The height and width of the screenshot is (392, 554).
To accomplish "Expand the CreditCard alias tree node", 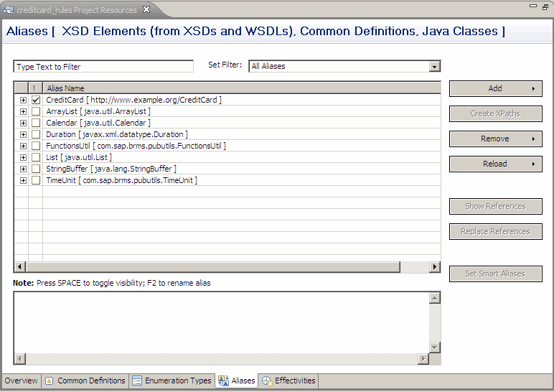I will pyautogui.click(x=23, y=100).
